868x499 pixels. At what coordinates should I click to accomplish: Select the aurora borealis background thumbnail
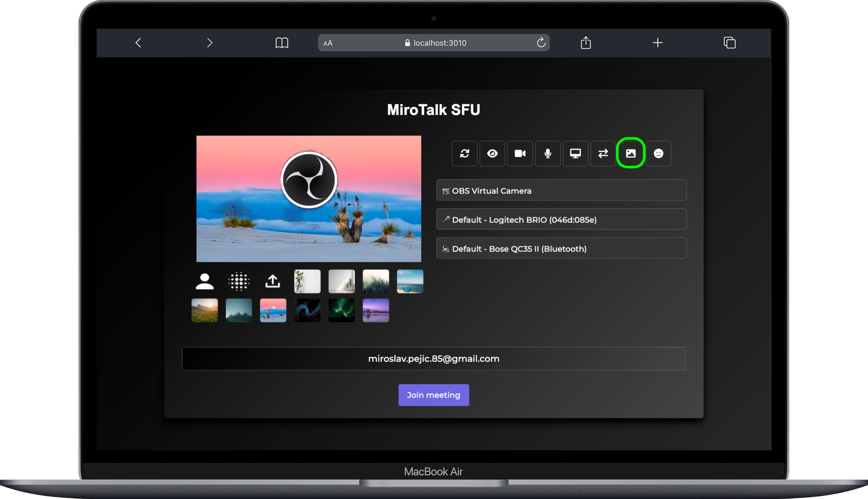point(341,310)
